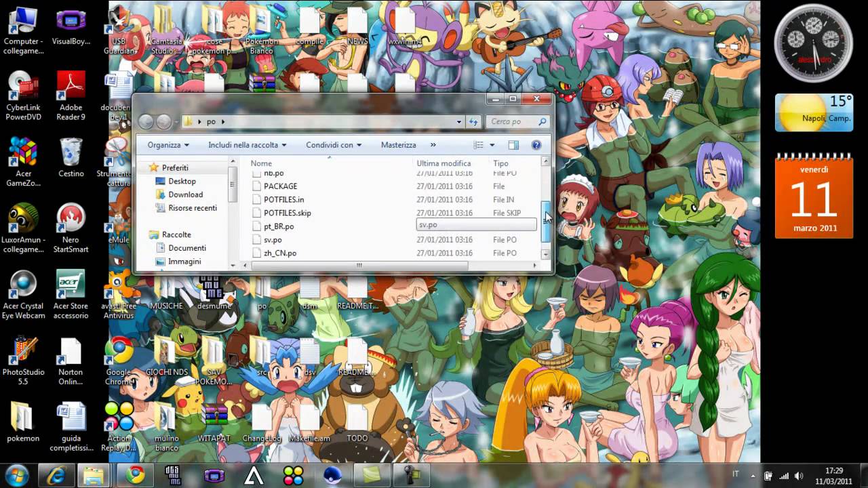Select the POTFILES.skip file
The height and width of the screenshot is (488, 868).
287,213
